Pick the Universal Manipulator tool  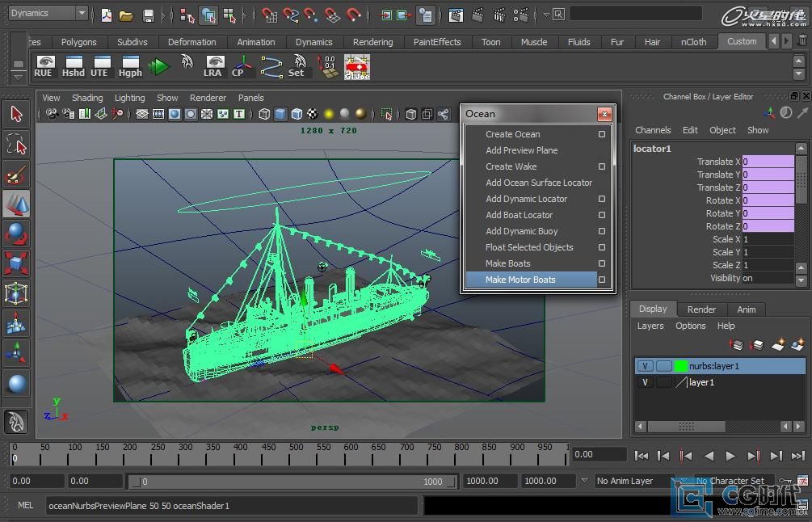pos(17,293)
